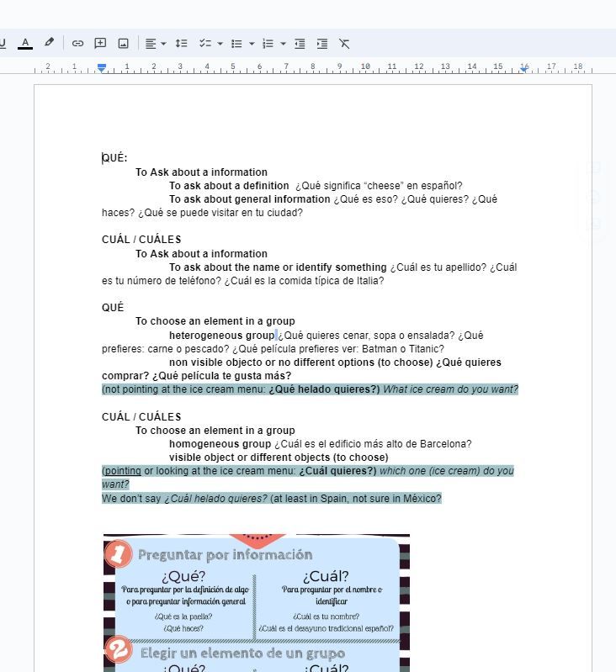Click the underline formatting button

point(3,43)
